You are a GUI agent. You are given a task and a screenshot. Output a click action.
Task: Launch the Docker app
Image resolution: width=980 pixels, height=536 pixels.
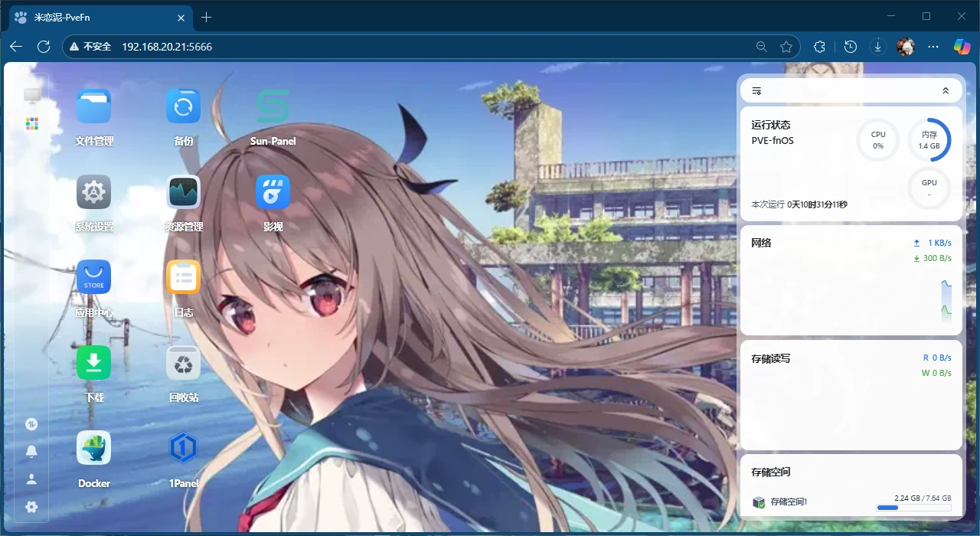click(93, 448)
